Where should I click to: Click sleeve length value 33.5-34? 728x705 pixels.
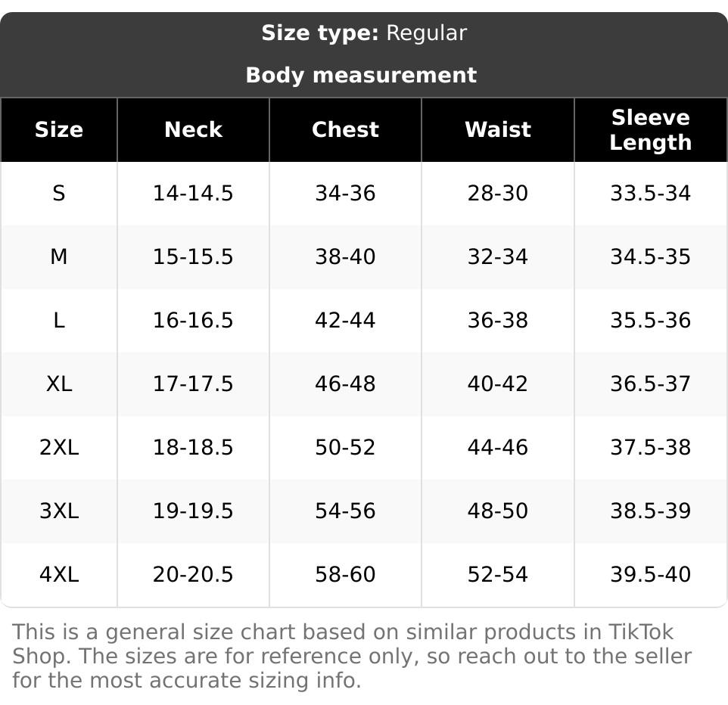click(650, 194)
